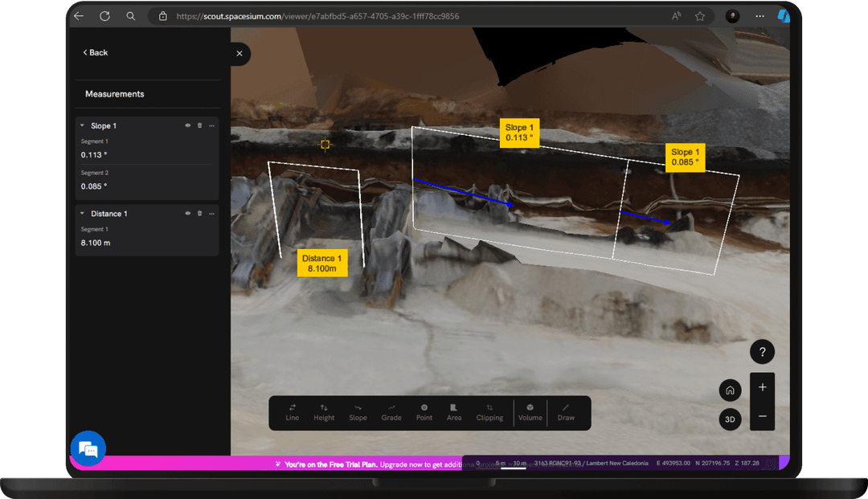Pick the Point tool

(x=424, y=412)
